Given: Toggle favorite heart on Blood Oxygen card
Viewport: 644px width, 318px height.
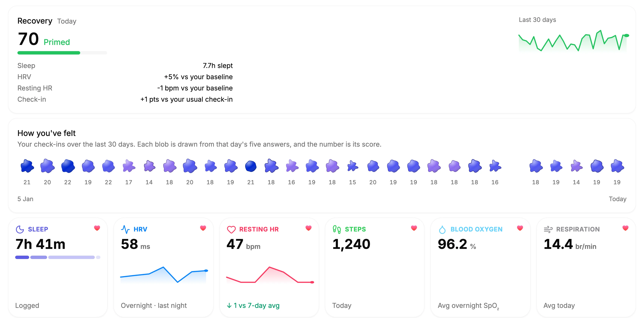Looking at the screenshot, I should pyautogui.click(x=520, y=228).
